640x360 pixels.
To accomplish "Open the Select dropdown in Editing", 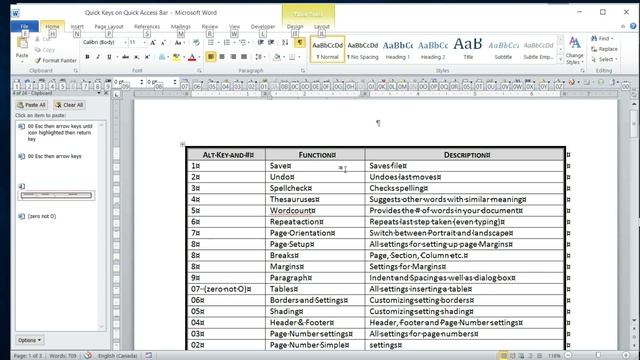I will pos(604,59).
